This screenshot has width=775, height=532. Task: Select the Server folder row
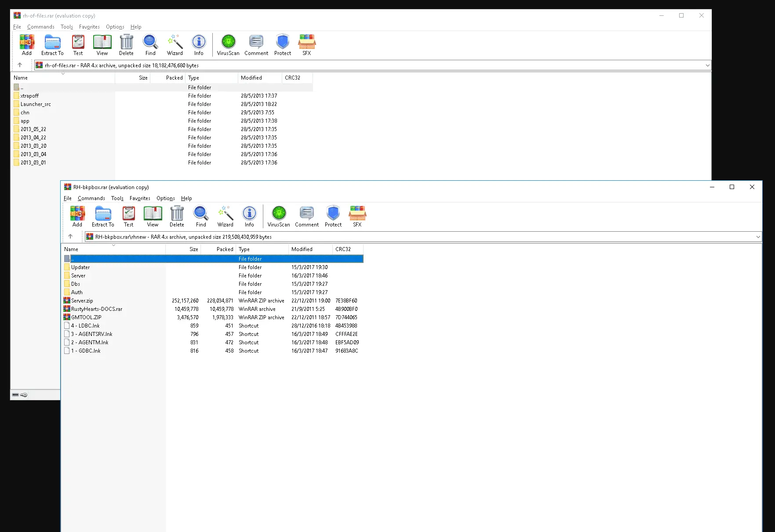[x=213, y=276]
